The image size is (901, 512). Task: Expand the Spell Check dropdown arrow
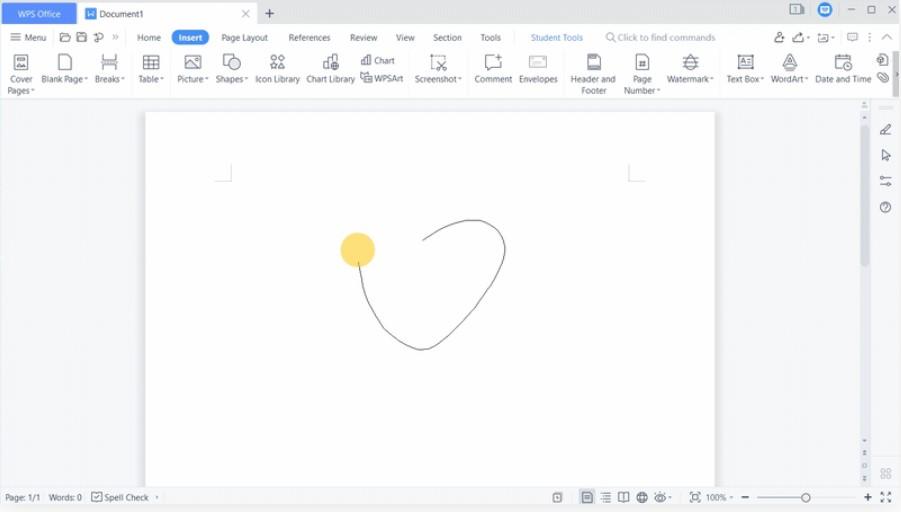[x=157, y=497]
